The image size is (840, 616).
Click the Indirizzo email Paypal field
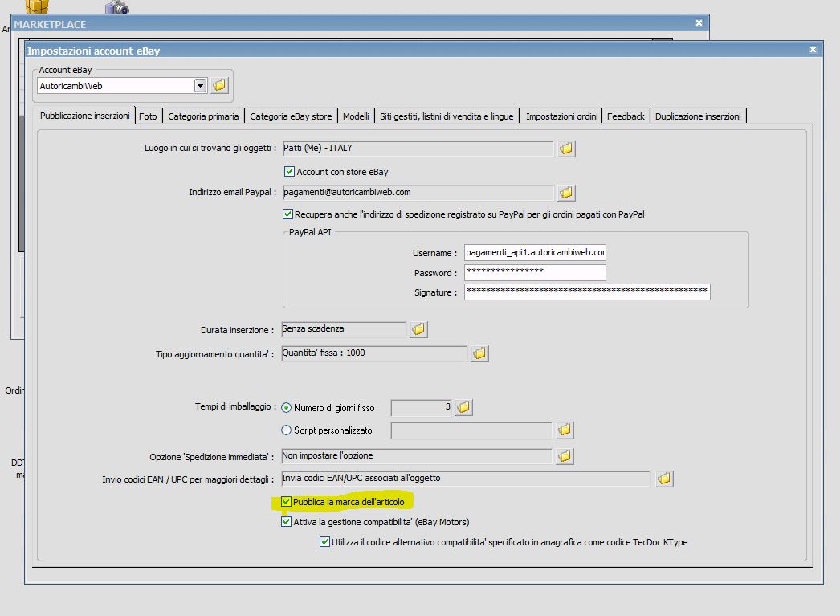pos(418,192)
